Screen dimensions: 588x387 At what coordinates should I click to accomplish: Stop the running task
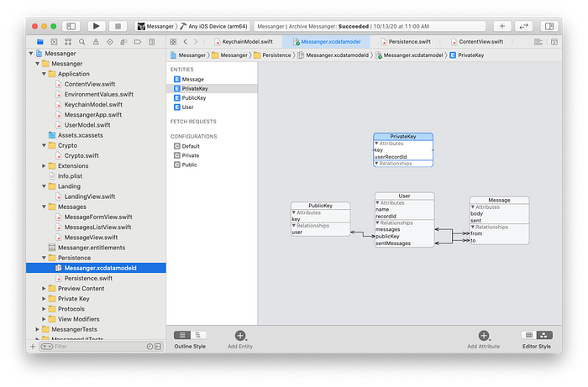[x=118, y=26]
